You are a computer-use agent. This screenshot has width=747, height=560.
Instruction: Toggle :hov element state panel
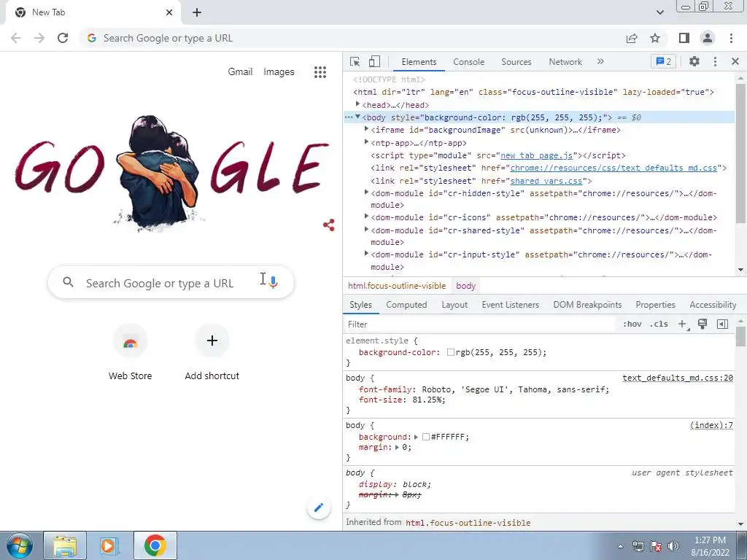(x=632, y=324)
